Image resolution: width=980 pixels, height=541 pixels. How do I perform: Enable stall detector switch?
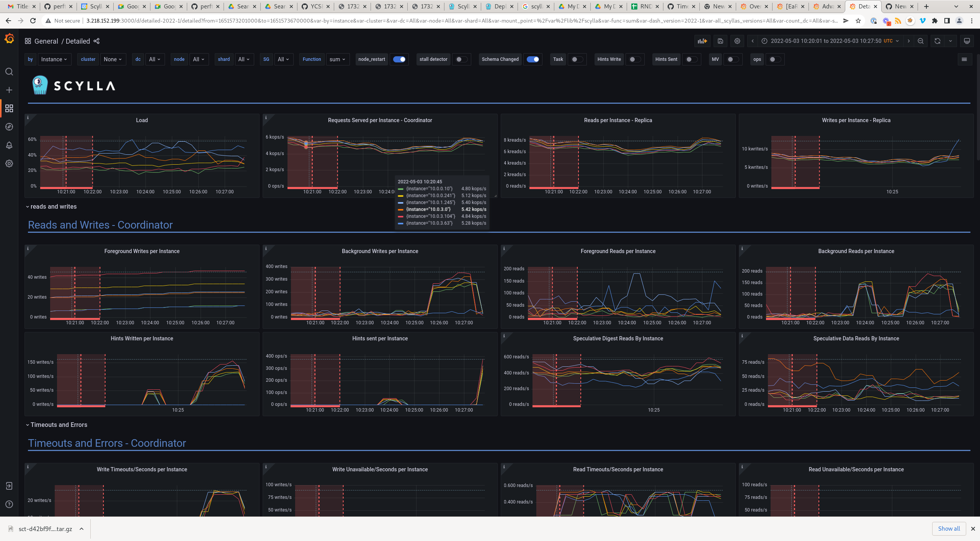point(461,59)
